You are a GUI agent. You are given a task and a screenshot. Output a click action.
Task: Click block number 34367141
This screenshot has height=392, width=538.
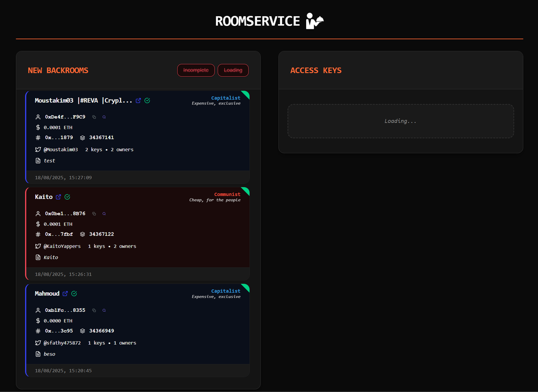tap(101, 138)
